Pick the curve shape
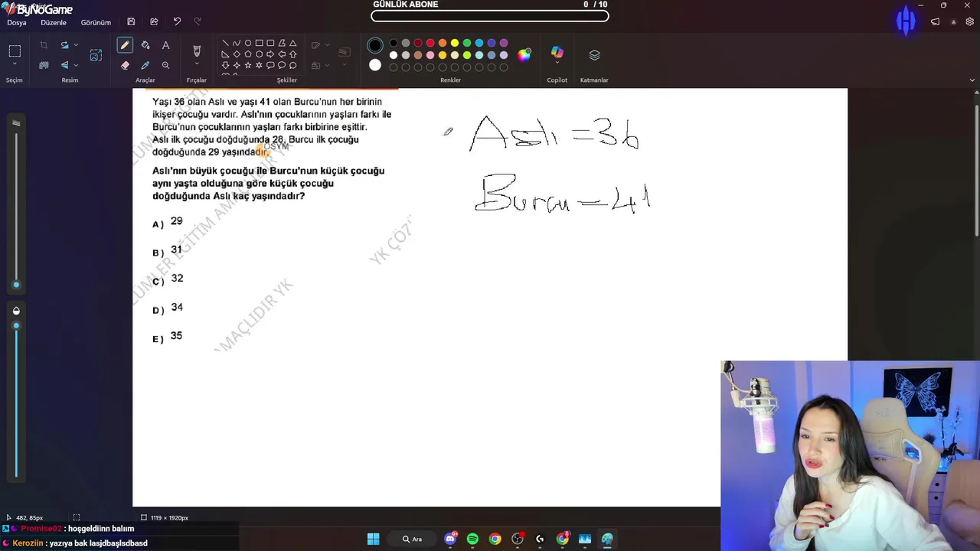 click(x=237, y=43)
